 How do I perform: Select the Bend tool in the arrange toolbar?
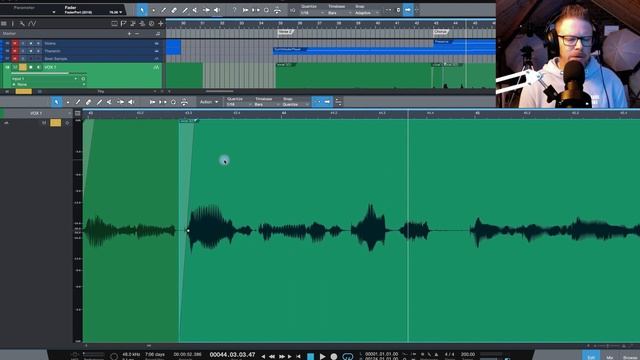click(x=207, y=10)
